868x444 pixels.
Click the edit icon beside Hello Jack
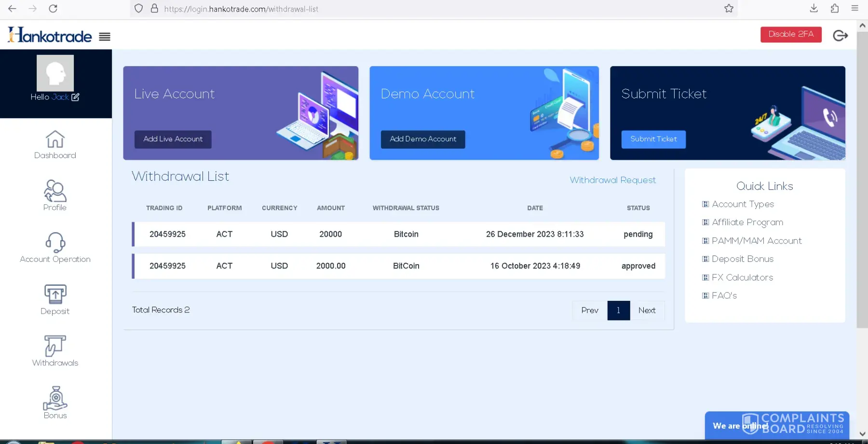click(x=75, y=97)
